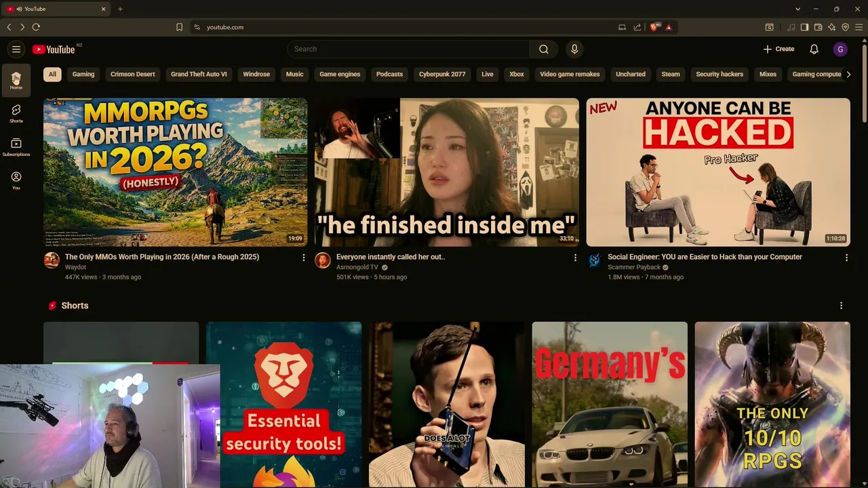
Task: Click the Brave Shields lion icon
Action: click(x=654, y=27)
